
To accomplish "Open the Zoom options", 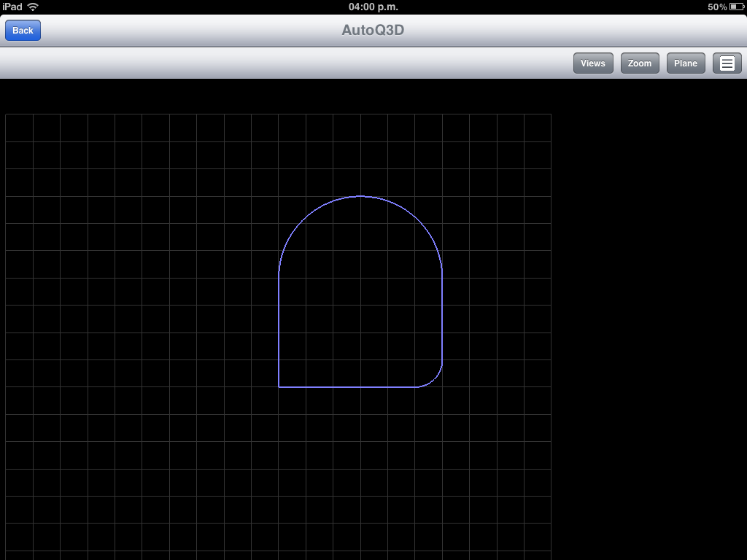I will 640,63.
